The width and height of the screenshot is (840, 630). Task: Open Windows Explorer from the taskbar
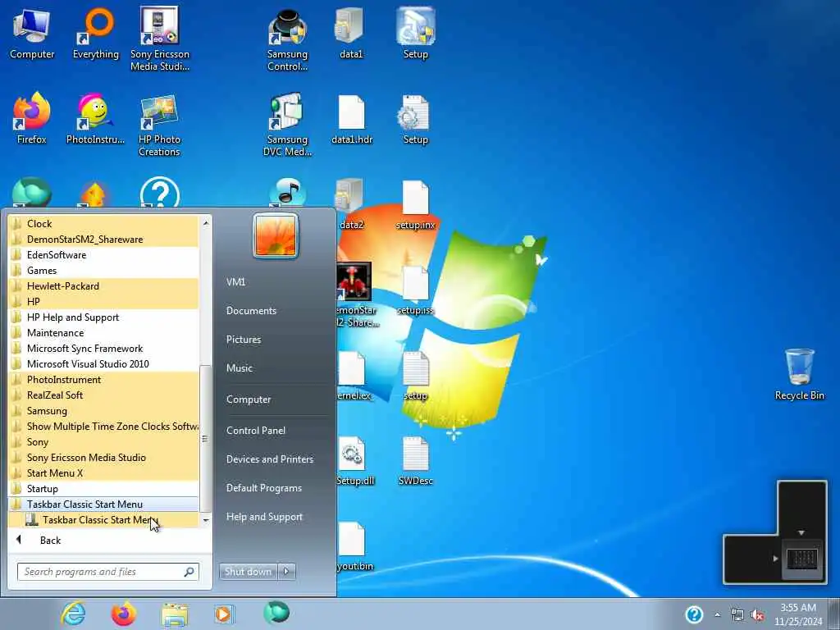click(x=175, y=614)
